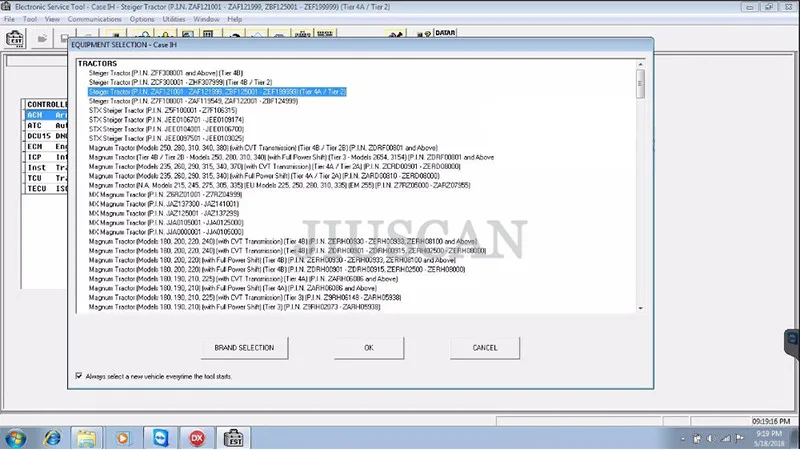Select Magnum 180-240 CVT Tier 4B ZERH00930 row
This screenshot has height=450, width=800.
tap(283, 241)
